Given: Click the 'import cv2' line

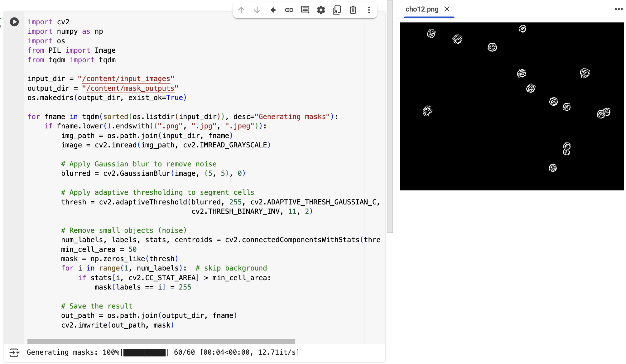Looking at the screenshot, I should click(x=48, y=22).
